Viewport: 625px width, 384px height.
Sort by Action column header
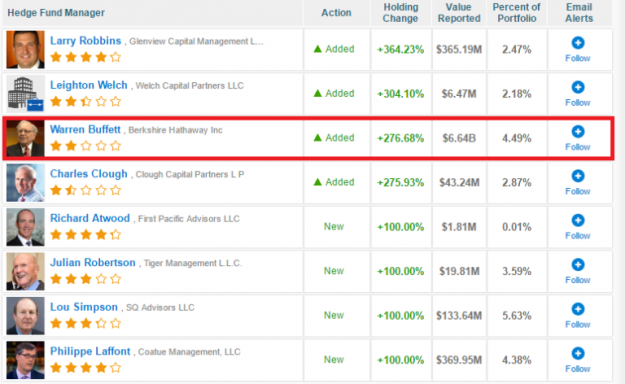336,13
